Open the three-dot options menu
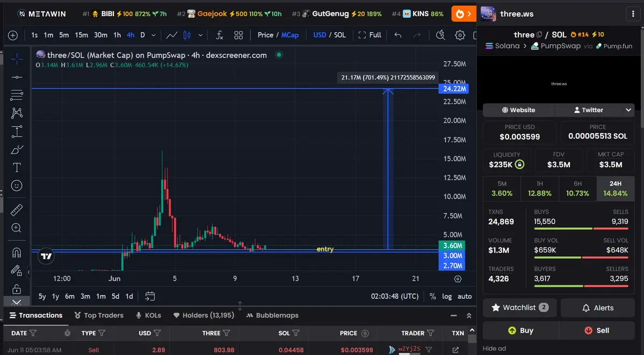Image resolution: width=644 pixels, height=355 pixels. click(x=633, y=14)
